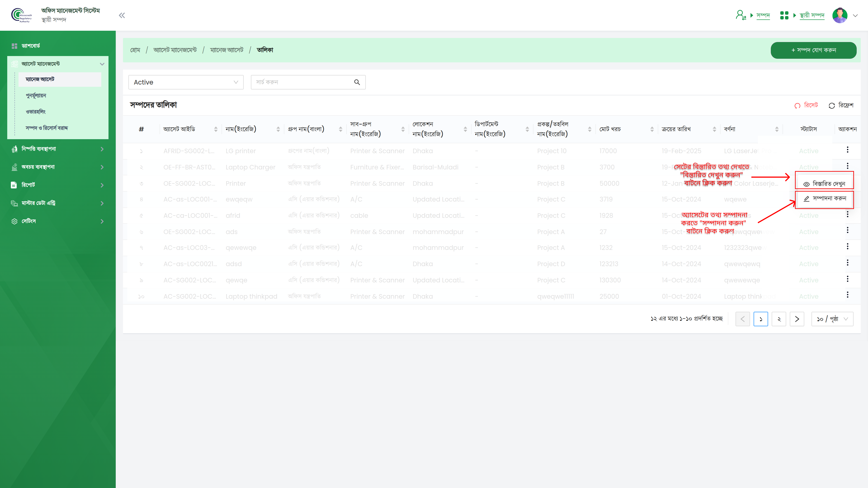Open actions menu for qewewqe row
Screen dimensions: 868x488
click(x=847, y=246)
